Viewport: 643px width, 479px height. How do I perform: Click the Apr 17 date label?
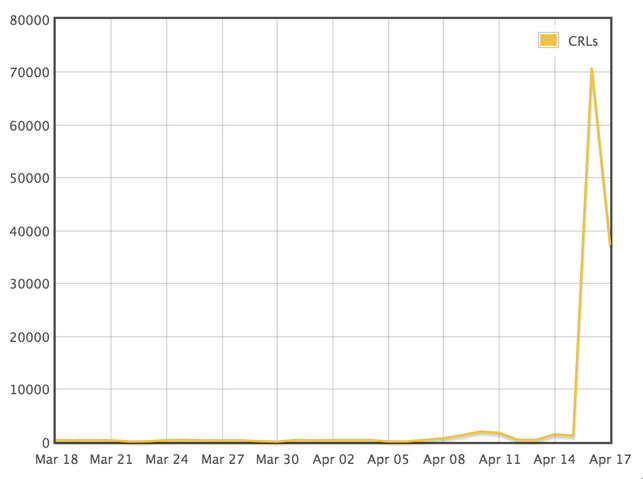point(608,460)
